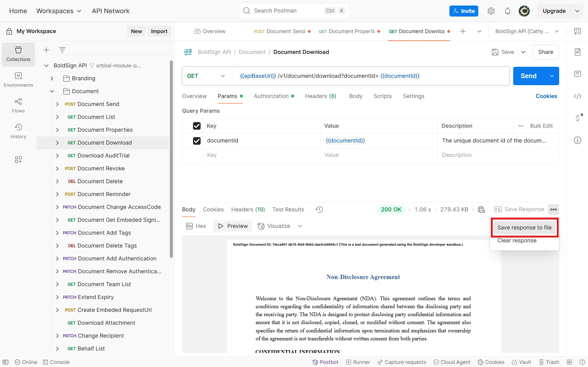The image size is (588, 367).
Task: Open the environment quick look icon
Action: (578, 31)
